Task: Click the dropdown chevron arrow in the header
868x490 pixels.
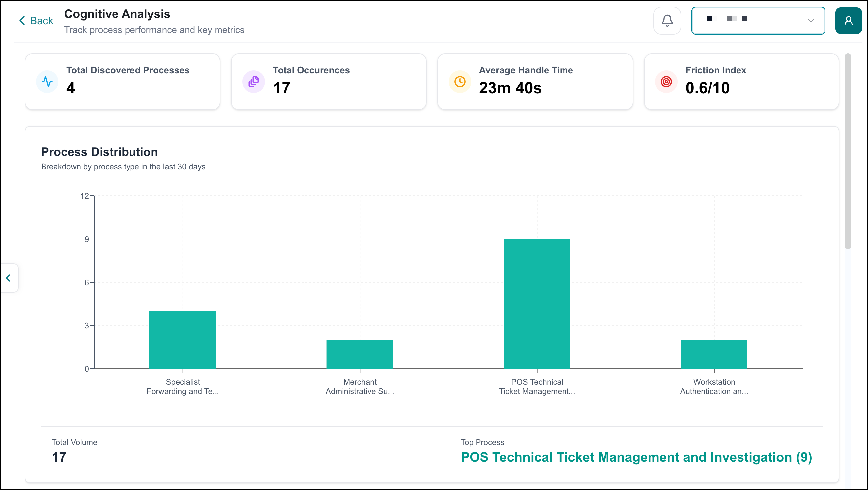Action: 810,21
